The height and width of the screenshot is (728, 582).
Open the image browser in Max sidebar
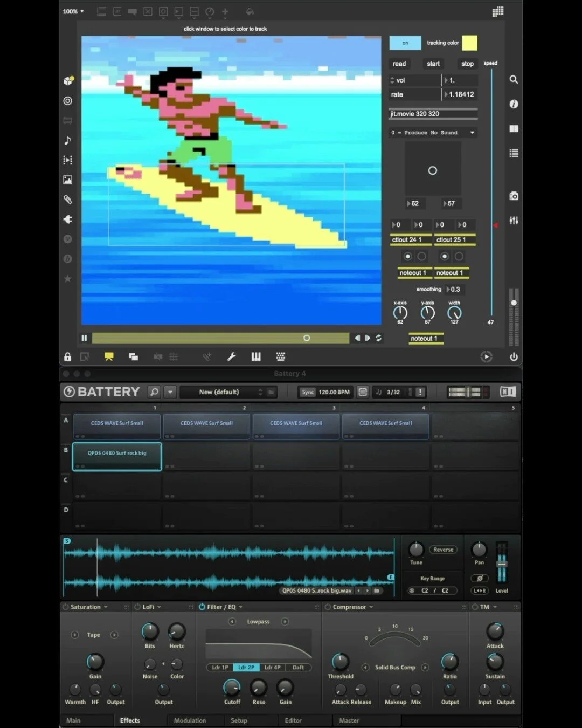click(67, 180)
